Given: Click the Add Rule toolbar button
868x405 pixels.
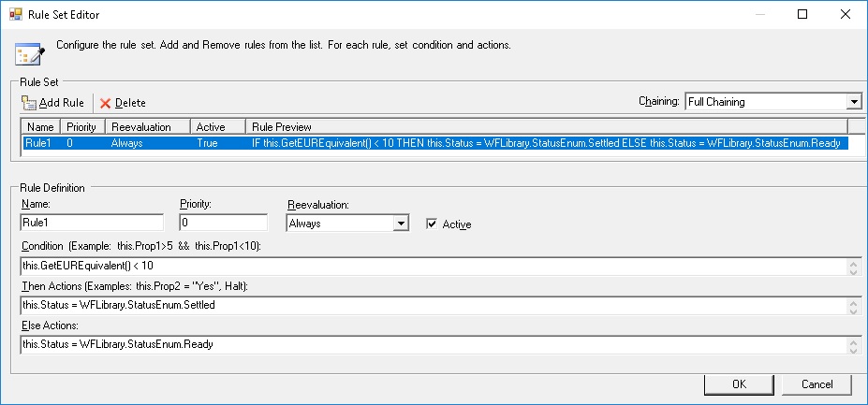Looking at the screenshot, I should click(52, 103).
